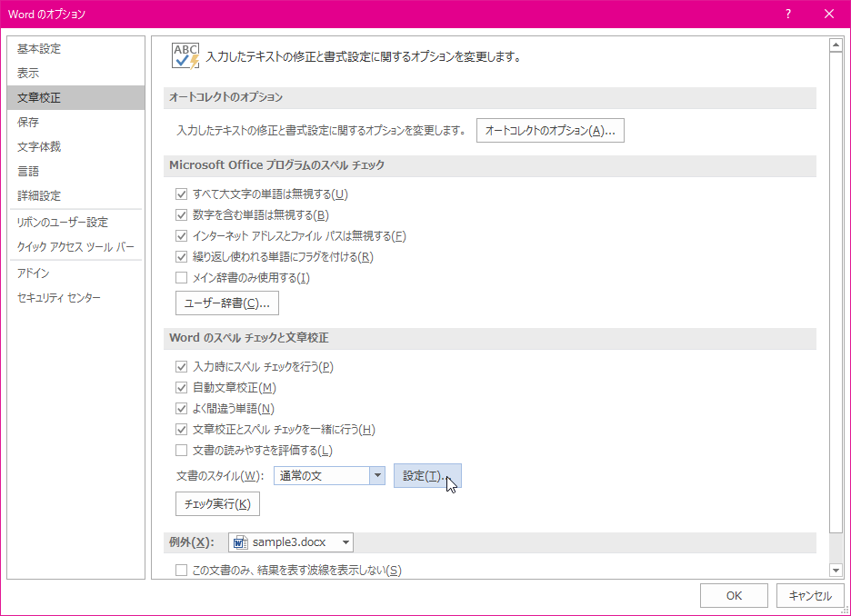Image resolution: width=851 pixels, height=616 pixels.
Task: Click the vertical scrollbar thumb
Action: tap(836, 293)
